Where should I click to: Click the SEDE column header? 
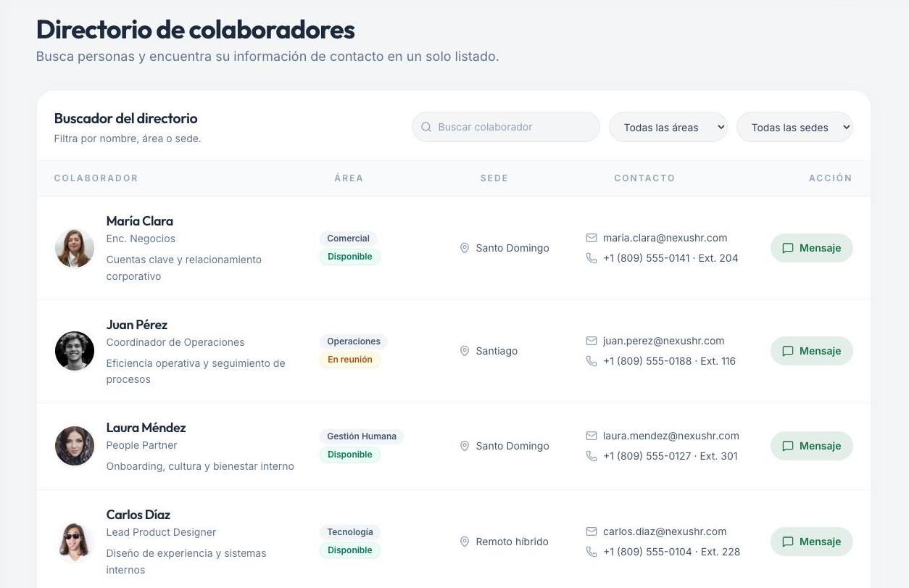click(x=494, y=178)
